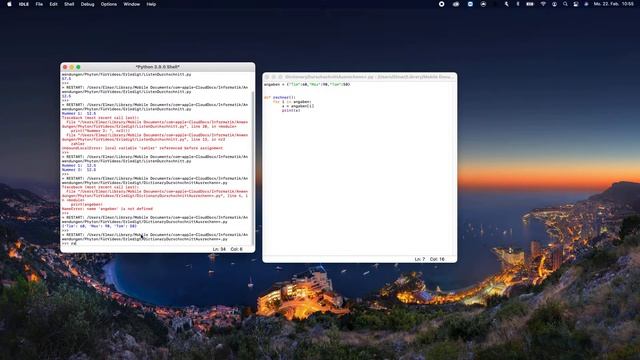Close the Python Shell window with red button

coord(65,67)
